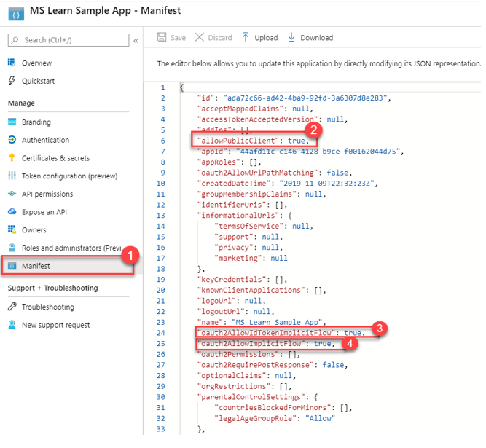Open Roles and administrators (Preview)

73,248
